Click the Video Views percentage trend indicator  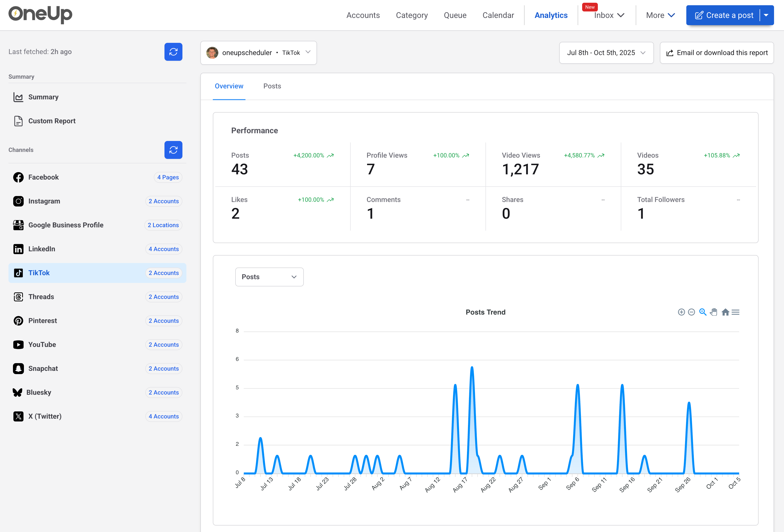coord(584,155)
